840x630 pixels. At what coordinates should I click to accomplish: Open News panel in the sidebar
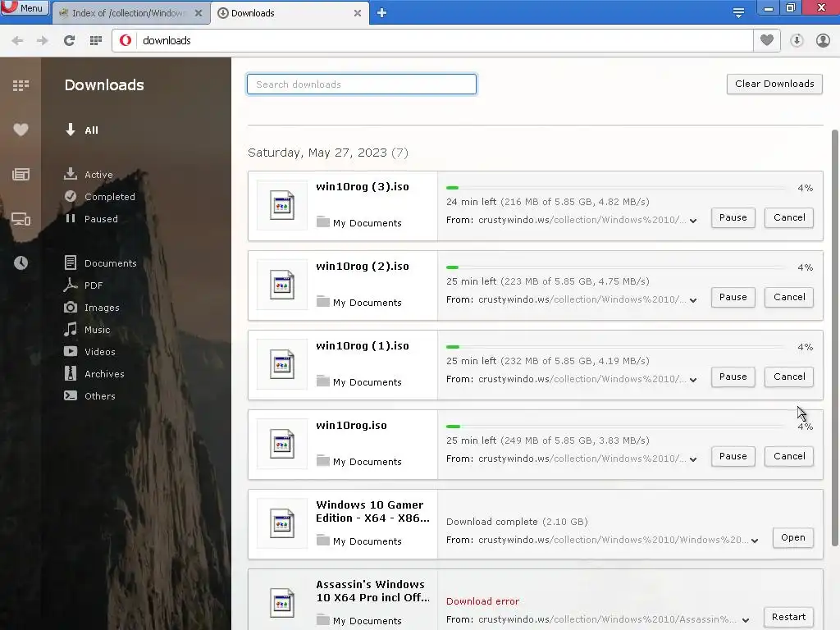[21, 174]
